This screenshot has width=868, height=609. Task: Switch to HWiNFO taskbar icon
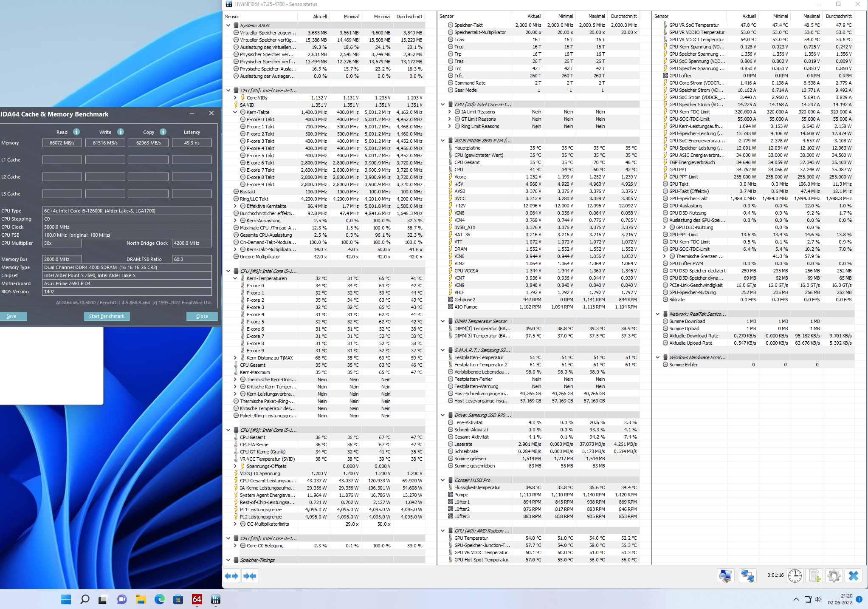click(x=215, y=599)
